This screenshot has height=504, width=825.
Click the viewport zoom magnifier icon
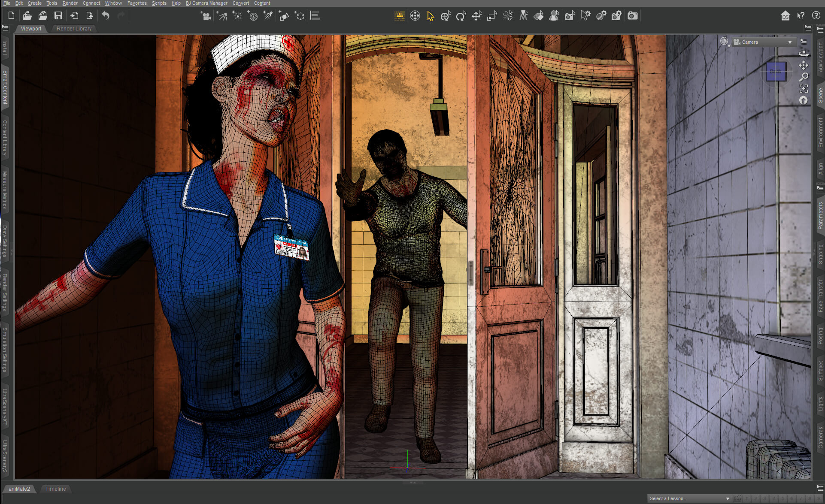[804, 77]
